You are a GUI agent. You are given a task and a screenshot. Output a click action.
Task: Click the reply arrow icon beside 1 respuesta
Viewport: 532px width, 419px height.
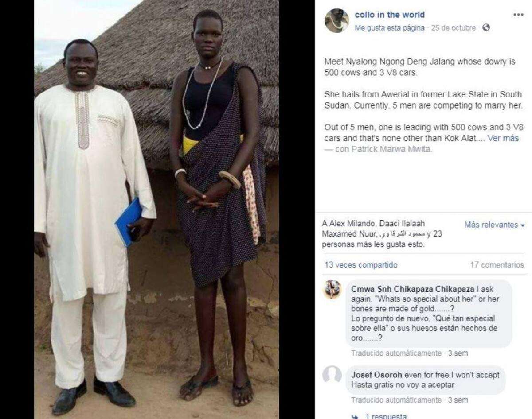[354, 416]
